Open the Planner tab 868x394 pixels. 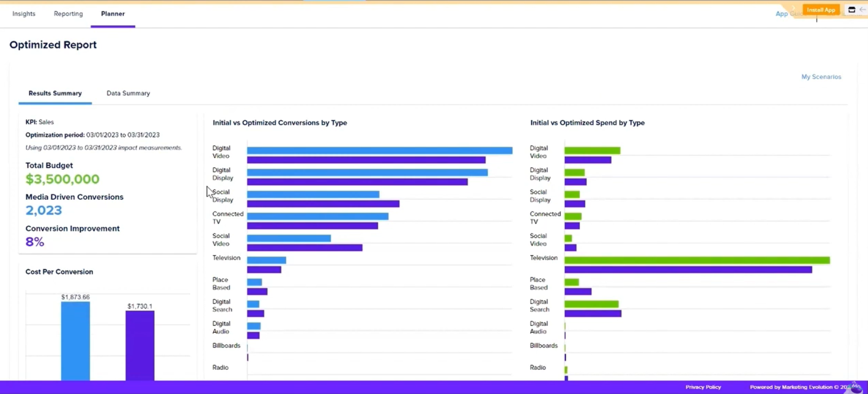(x=113, y=13)
